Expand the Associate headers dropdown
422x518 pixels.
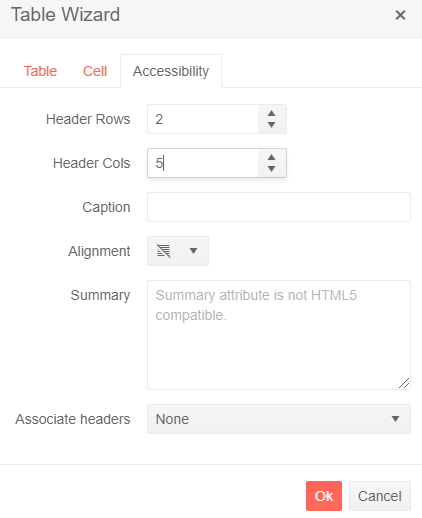point(279,419)
